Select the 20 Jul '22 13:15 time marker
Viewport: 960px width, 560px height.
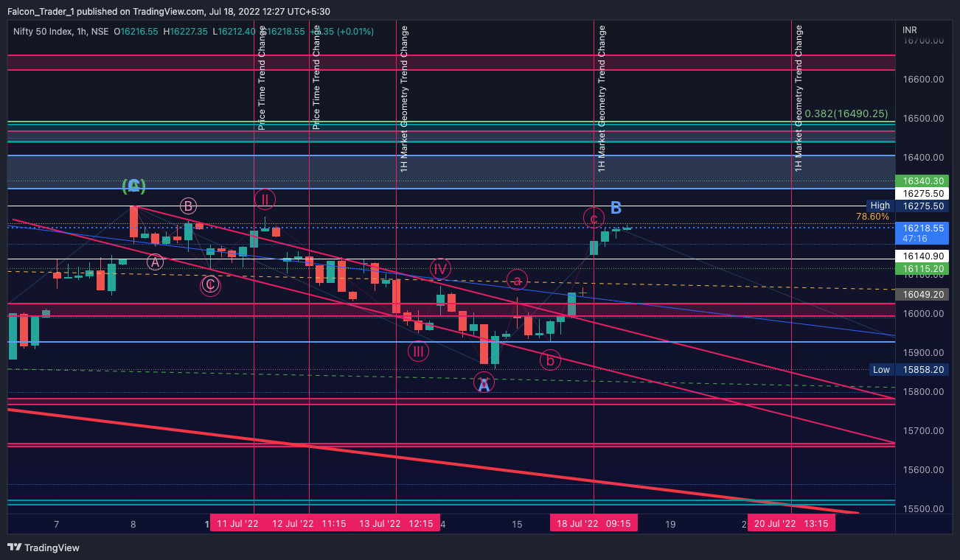(791, 524)
